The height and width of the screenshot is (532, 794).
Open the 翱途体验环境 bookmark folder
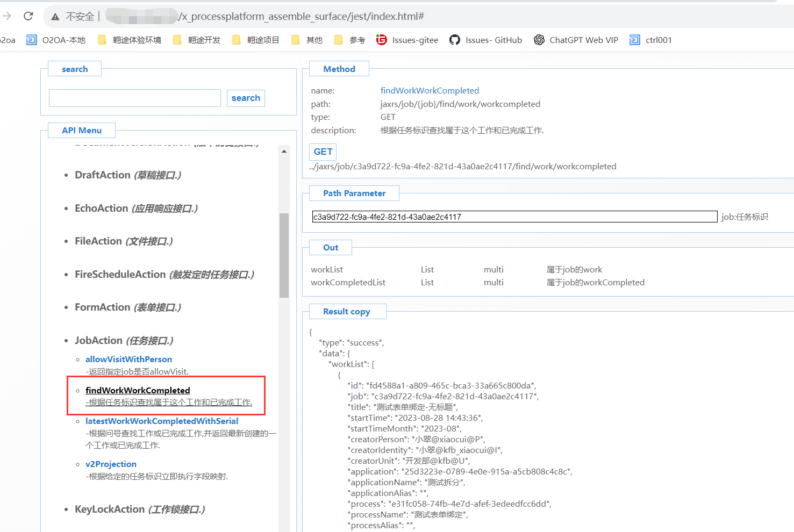[x=130, y=40]
